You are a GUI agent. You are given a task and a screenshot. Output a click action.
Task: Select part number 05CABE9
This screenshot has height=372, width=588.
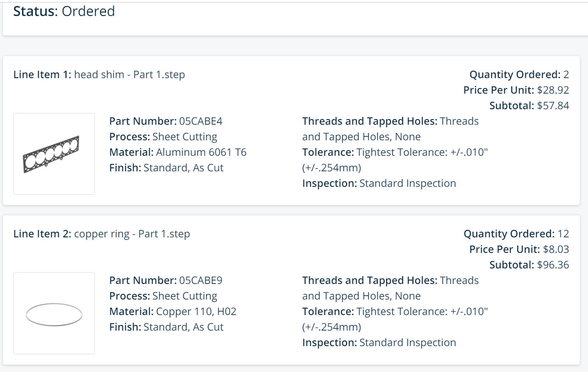click(x=200, y=281)
